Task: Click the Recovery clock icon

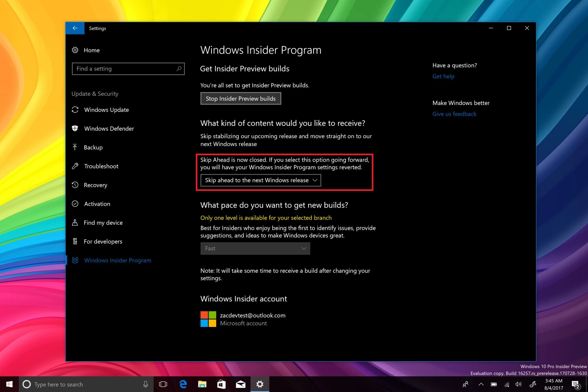Action: click(x=75, y=185)
